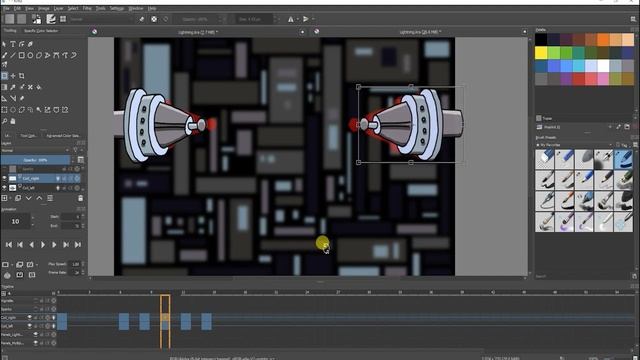Select the Fill bucket tool
The image size is (640, 360).
point(39,87)
